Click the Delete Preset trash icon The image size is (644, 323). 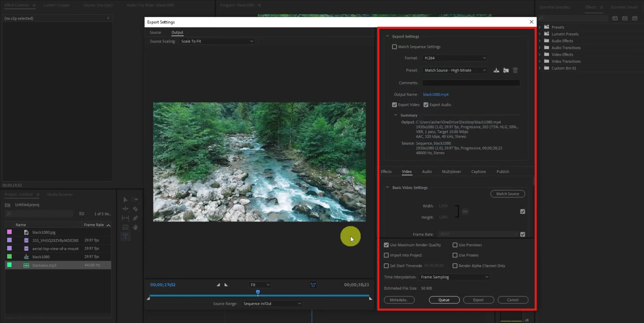(515, 70)
